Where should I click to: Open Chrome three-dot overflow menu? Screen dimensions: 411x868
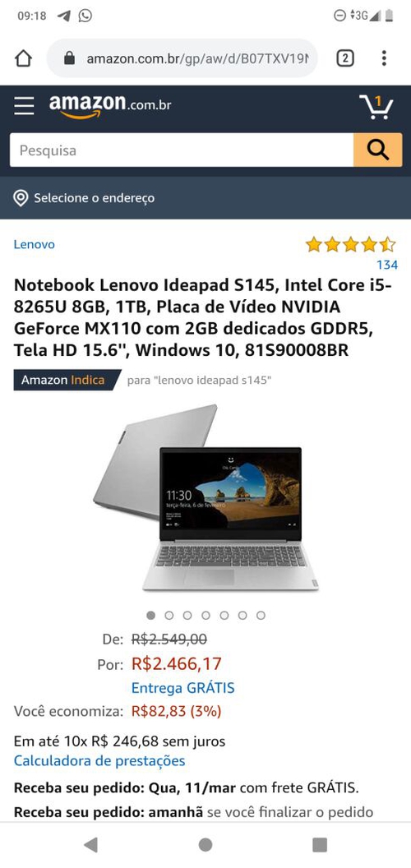pos(384,58)
